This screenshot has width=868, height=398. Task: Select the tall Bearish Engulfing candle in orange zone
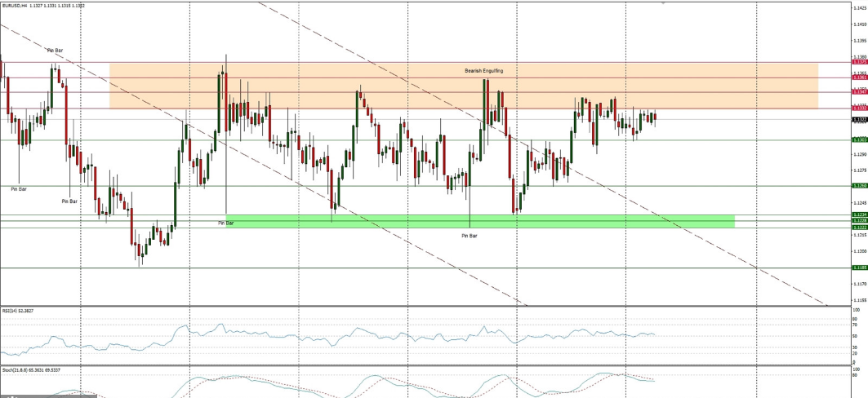coord(486,102)
